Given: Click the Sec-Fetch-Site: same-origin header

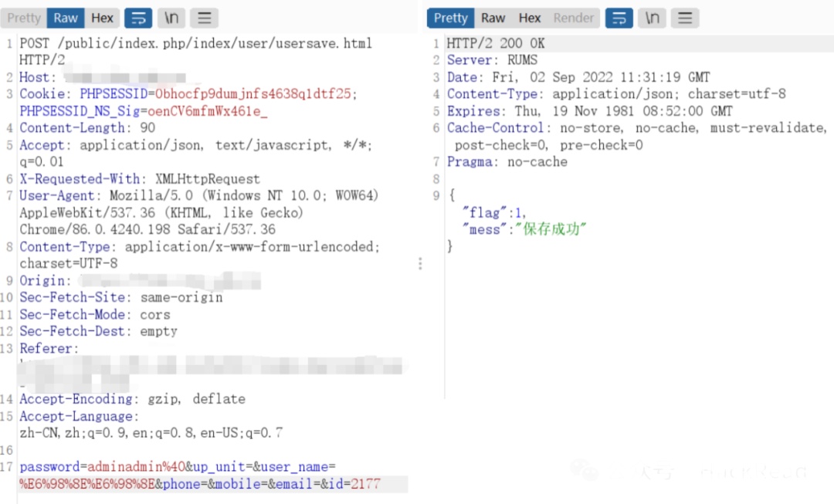Looking at the screenshot, I should 121,298.
